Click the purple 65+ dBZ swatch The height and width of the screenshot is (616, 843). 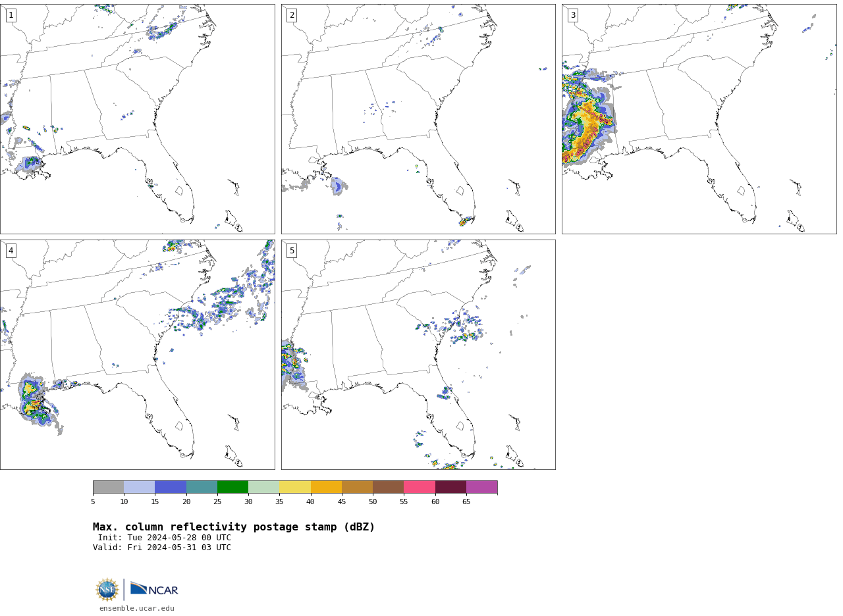coord(481,487)
